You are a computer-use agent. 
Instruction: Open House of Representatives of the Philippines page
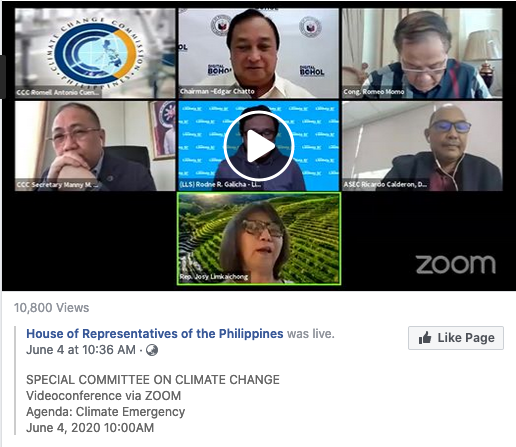155,334
